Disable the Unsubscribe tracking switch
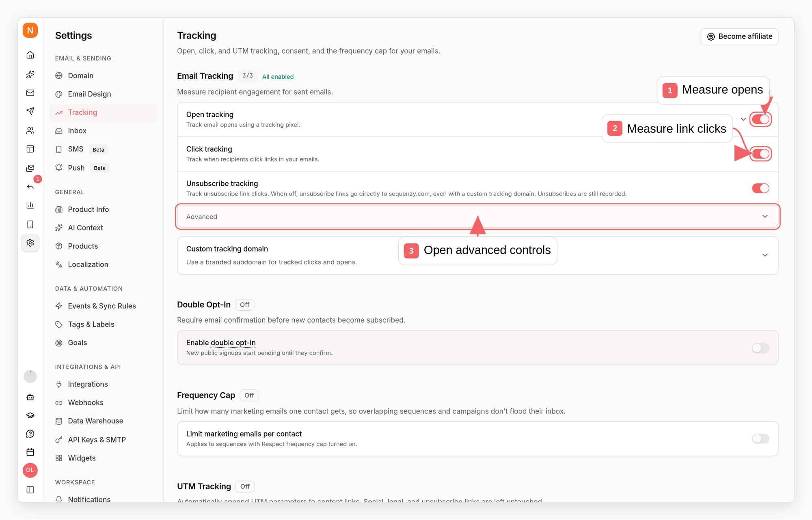Viewport: 812px width, 520px height. 760,188
